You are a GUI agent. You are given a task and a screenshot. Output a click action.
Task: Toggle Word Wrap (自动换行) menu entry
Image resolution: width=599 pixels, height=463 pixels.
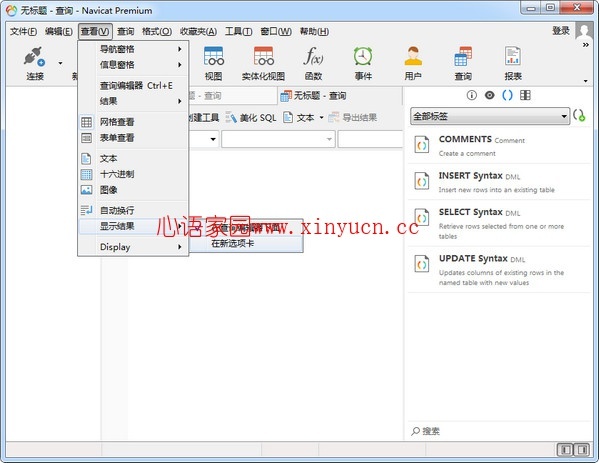click(x=133, y=210)
